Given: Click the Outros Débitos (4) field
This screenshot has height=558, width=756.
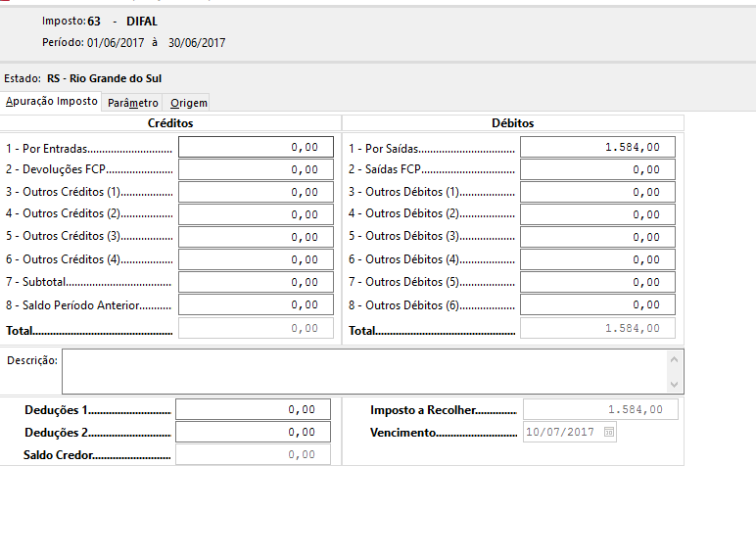Looking at the screenshot, I should (598, 259).
